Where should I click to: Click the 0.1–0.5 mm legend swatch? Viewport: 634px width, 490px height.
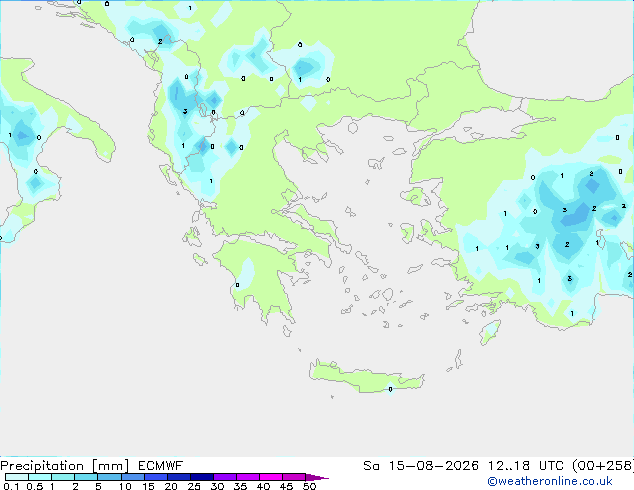tap(17, 477)
